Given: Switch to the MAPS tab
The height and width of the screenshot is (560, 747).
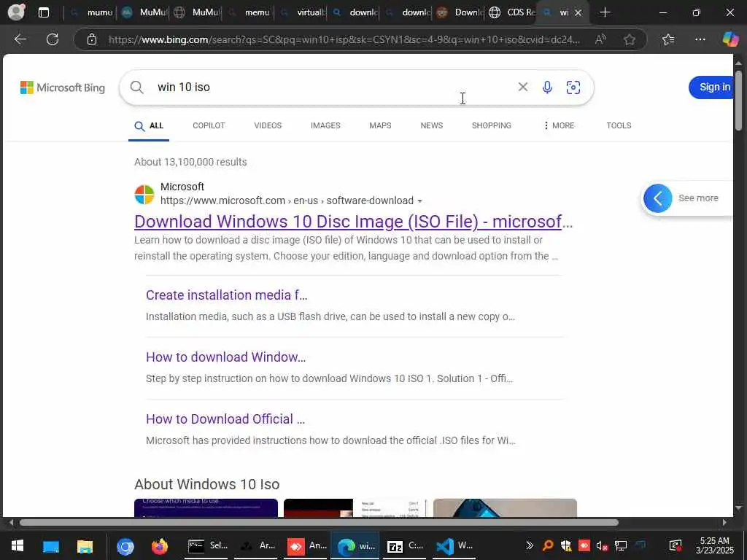Looking at the screenshot, I should click(380, 125).
